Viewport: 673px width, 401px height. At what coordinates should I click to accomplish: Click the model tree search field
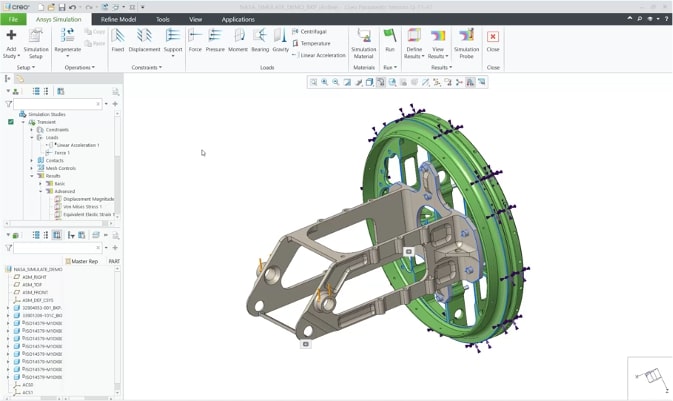point(57,247)
